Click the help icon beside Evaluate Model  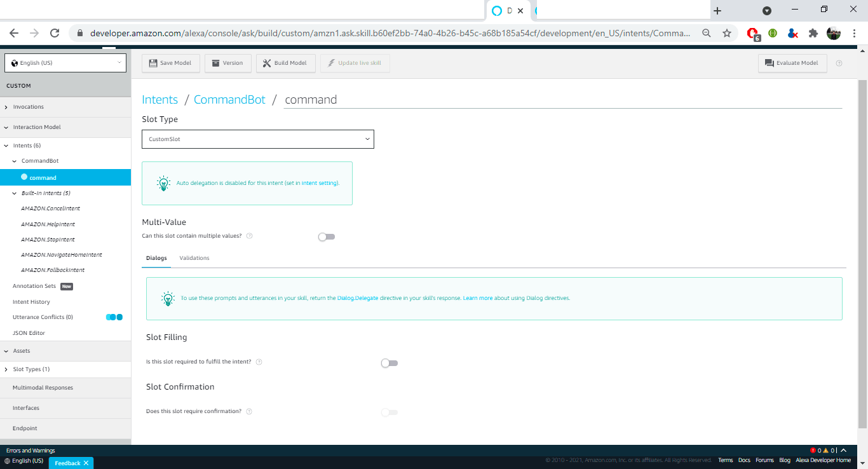[x=839, y=64]
